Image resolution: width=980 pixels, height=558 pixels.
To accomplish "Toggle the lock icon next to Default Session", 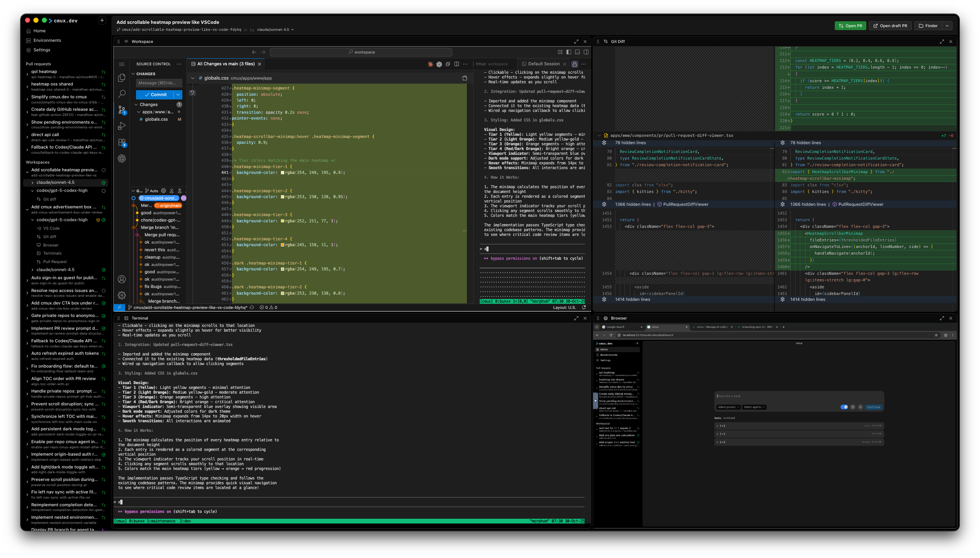I will (574, 64).
